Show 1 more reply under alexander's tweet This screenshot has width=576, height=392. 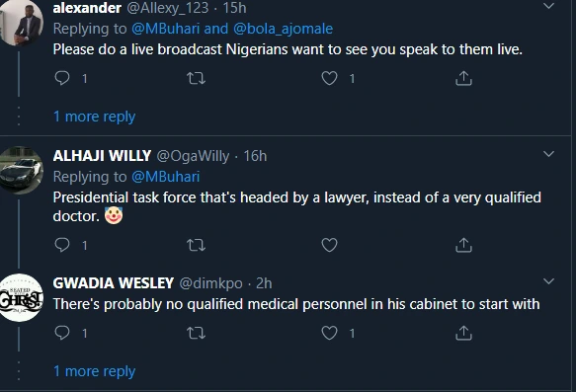(95, 117)
